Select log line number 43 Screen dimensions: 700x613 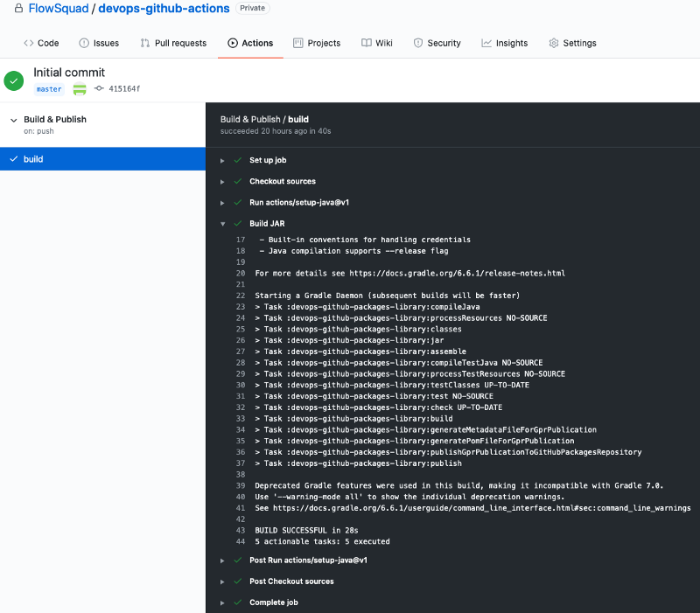(x=241, y=531)
